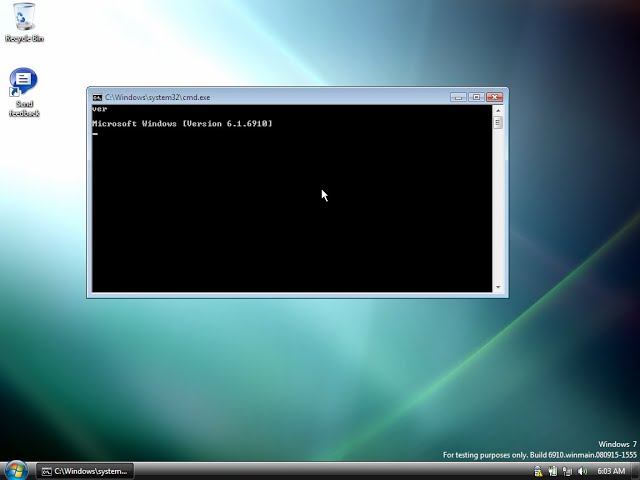The height and width of the screenshot is (480, 640).
Task: Click the cmd vertical scrollbar thumb
Action: coord(498,122)
